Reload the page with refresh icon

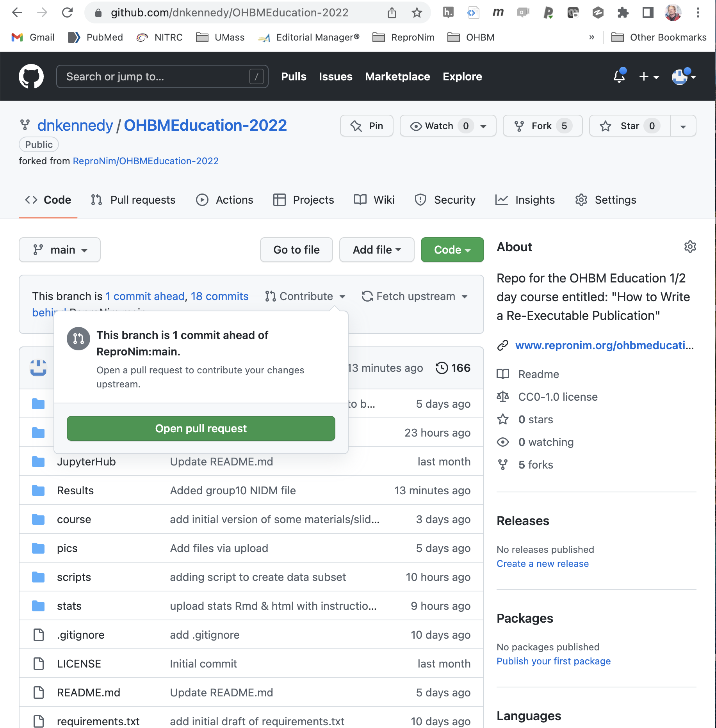[x=68, y=13]
